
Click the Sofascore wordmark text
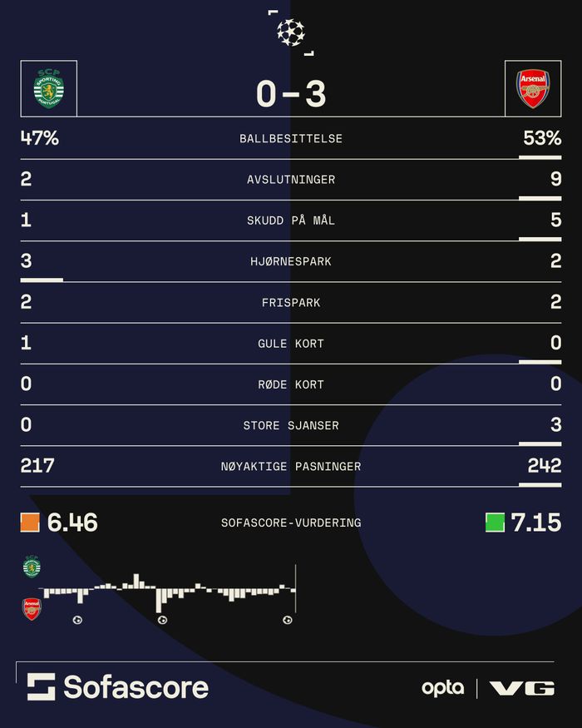[x=136, y=687]
